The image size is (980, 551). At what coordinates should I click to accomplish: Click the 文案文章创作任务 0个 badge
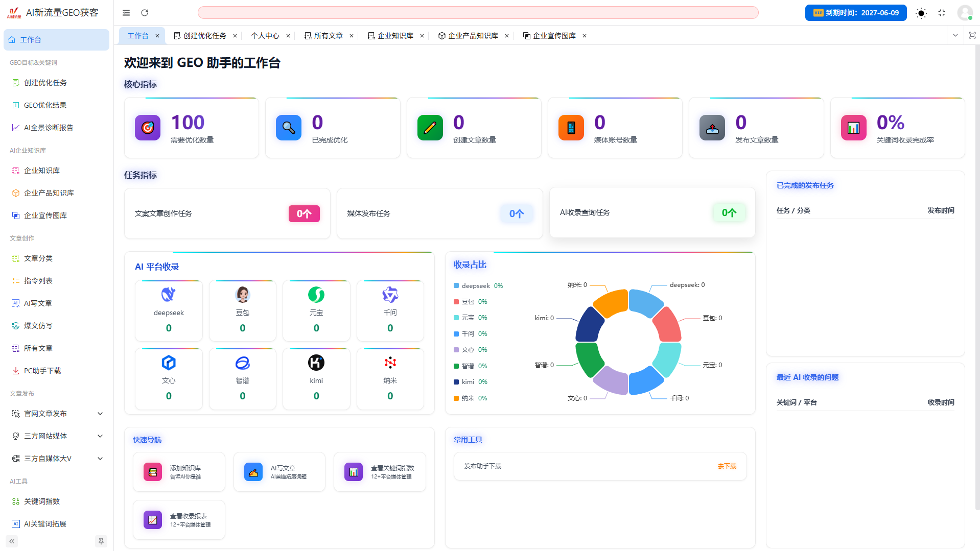304,214
